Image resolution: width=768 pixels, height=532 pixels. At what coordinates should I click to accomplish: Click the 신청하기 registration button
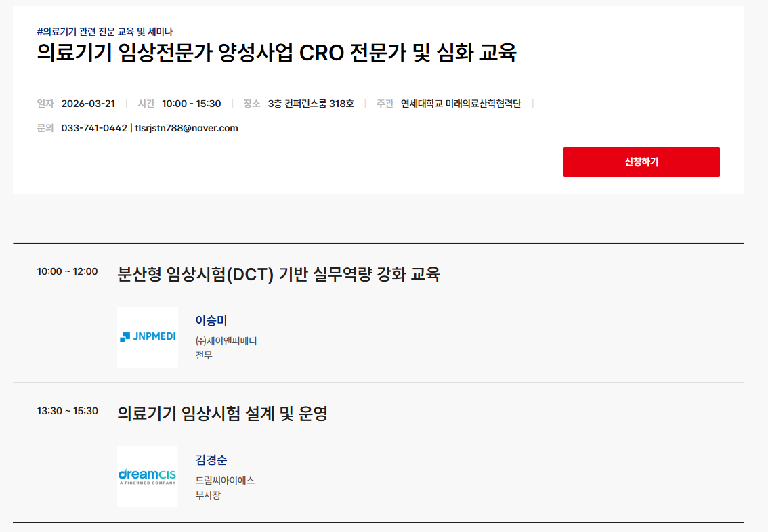click(641, 161)
